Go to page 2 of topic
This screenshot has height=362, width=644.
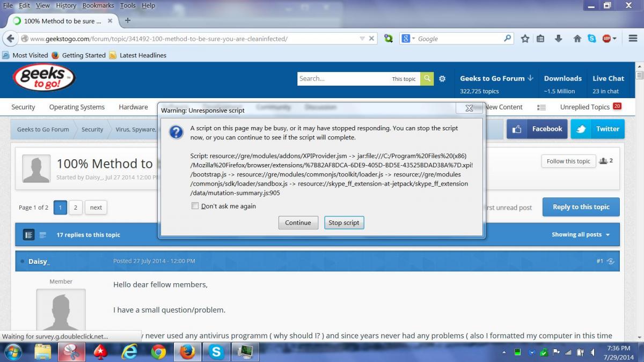[x=76, y=208]
